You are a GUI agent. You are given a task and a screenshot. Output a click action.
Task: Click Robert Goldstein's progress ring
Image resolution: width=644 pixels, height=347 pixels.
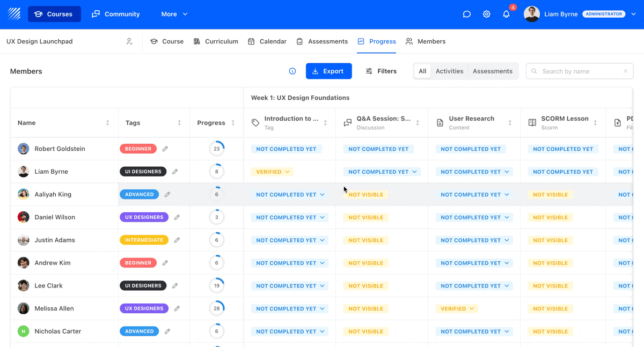(217, 149)
